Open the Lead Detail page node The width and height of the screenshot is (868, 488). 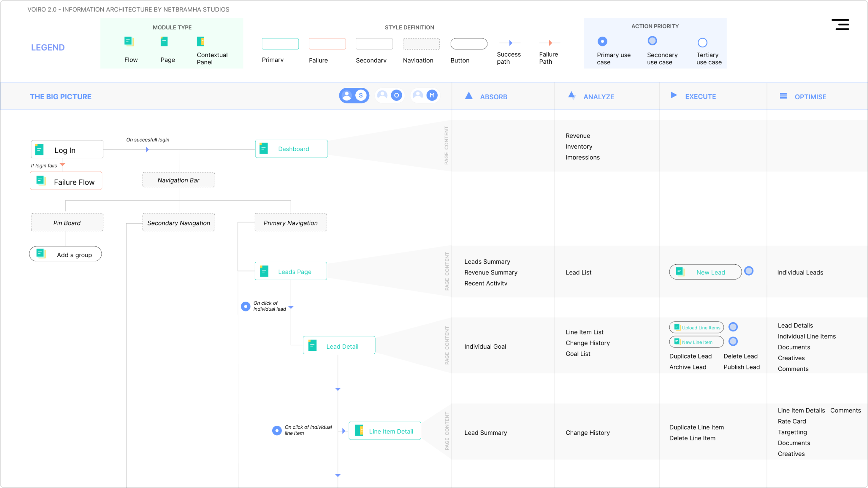click(x=339, y=345)
